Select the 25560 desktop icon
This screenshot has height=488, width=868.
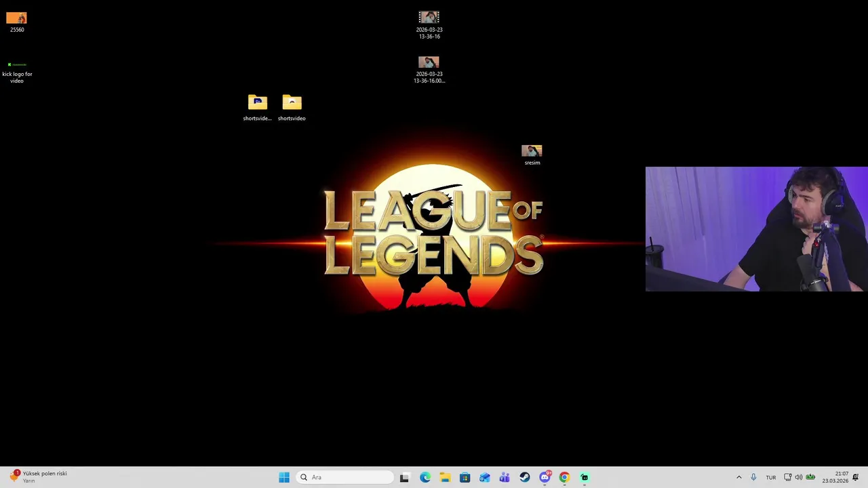17,22
